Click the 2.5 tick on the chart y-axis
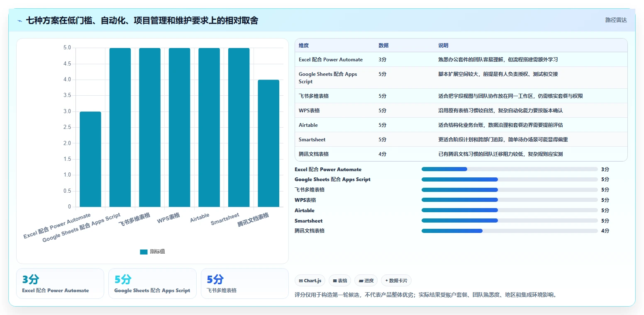This screenshot has width=644, height=315. point(67,127)
